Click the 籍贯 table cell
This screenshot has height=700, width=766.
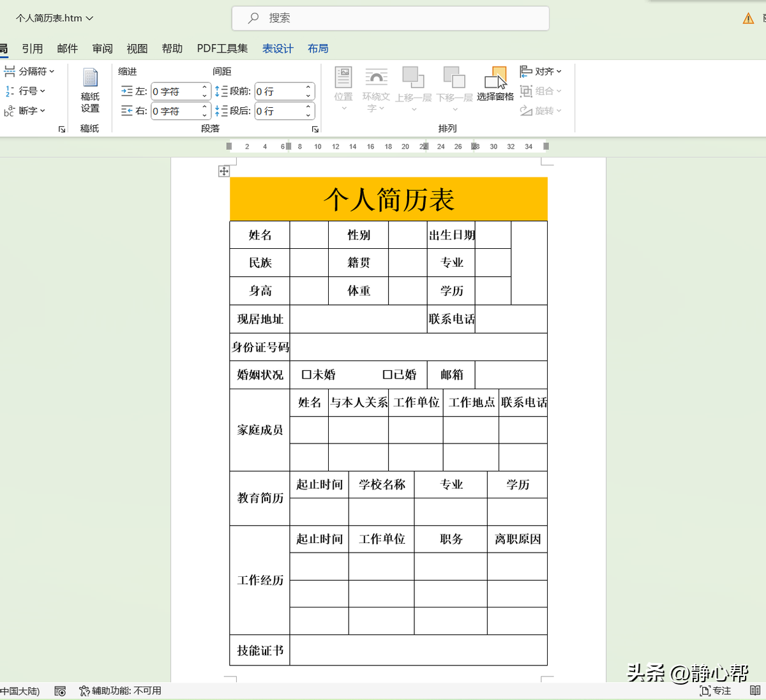point(359,262)
